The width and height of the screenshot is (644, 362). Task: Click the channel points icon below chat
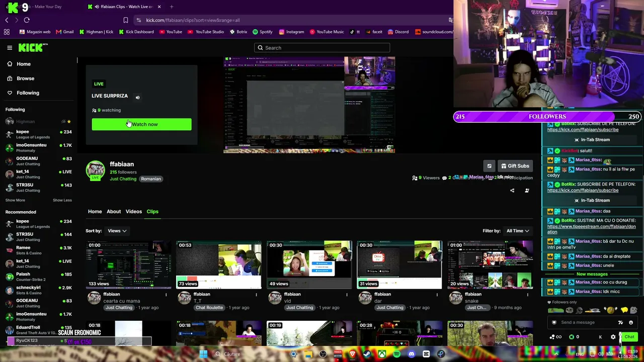555,337
